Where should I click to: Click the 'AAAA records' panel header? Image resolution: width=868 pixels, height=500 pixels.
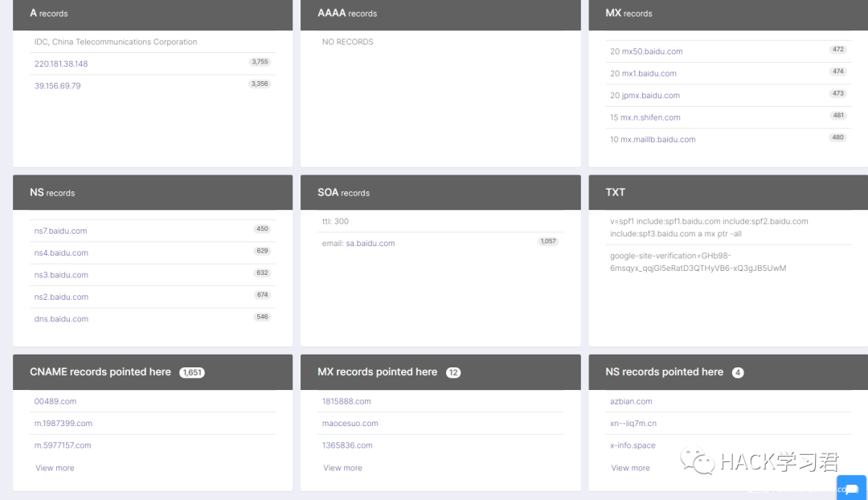tap(440, 14)
